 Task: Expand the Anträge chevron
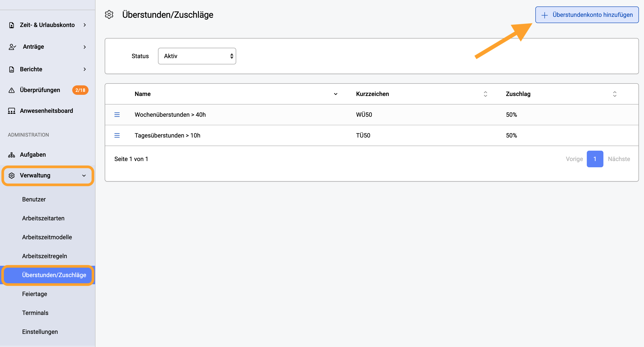[x=85, y=47]
